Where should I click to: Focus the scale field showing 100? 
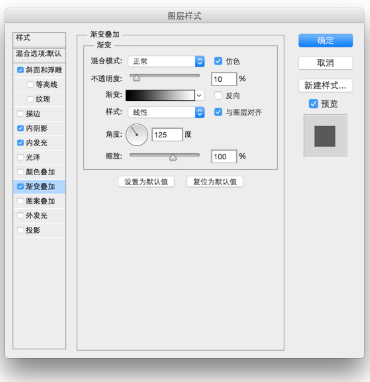point(224,156)
